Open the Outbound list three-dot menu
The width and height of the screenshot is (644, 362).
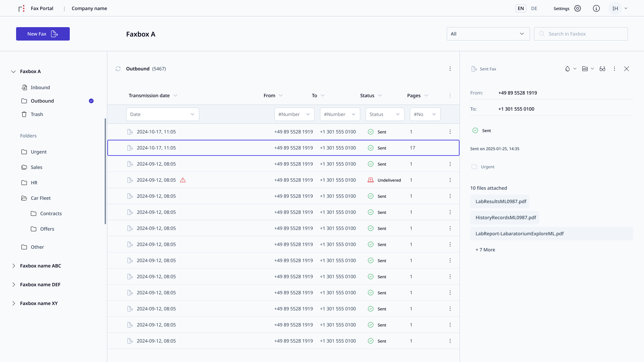(450, 69)
